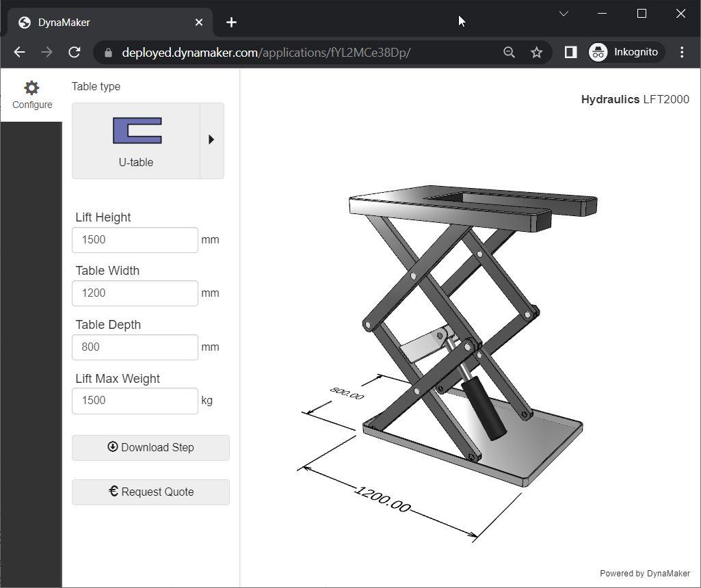Select the DynaMaker browser tab
Image resolution: width=701 pixels, height=588 pixels.
(x=111, y=23)
